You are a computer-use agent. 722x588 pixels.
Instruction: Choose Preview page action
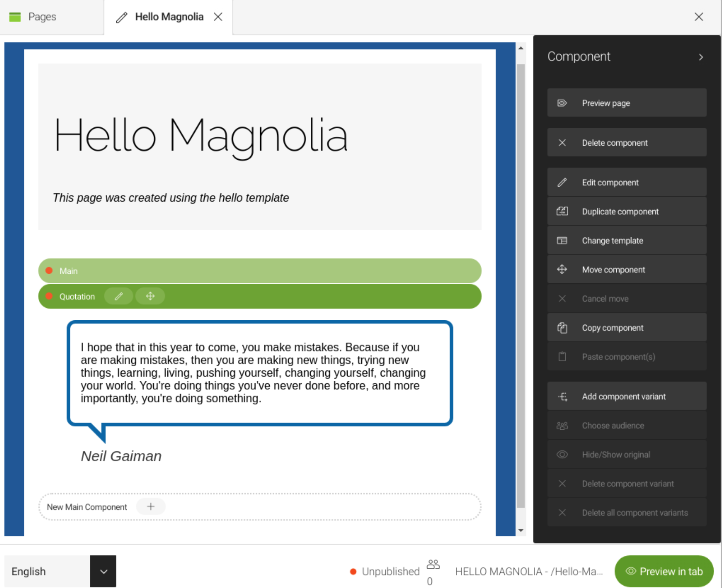click(x=627, y=103)
